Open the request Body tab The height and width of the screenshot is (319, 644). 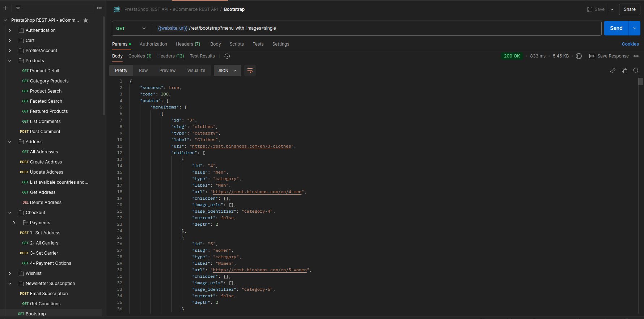[216, 44]
